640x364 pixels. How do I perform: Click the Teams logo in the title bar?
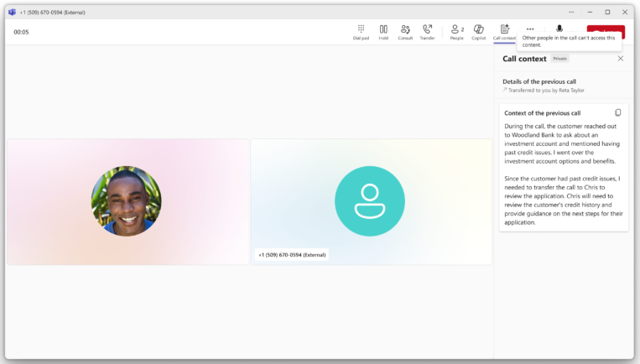[x=12, y=12]
